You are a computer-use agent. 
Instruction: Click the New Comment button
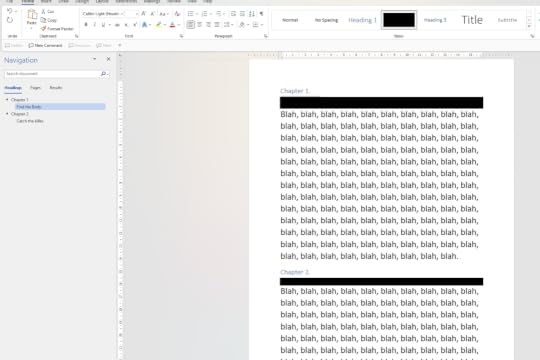(x=45, y=45)
